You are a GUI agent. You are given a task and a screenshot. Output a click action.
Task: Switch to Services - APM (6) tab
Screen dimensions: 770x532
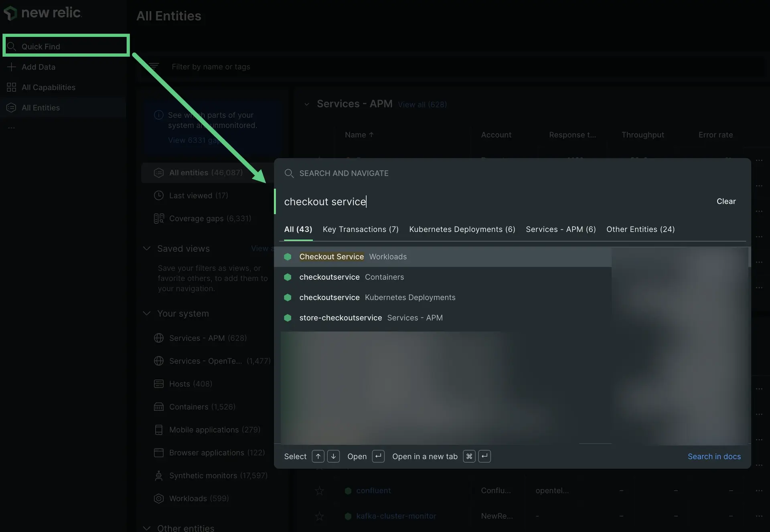pyautogui.click(x=561, y=229)
